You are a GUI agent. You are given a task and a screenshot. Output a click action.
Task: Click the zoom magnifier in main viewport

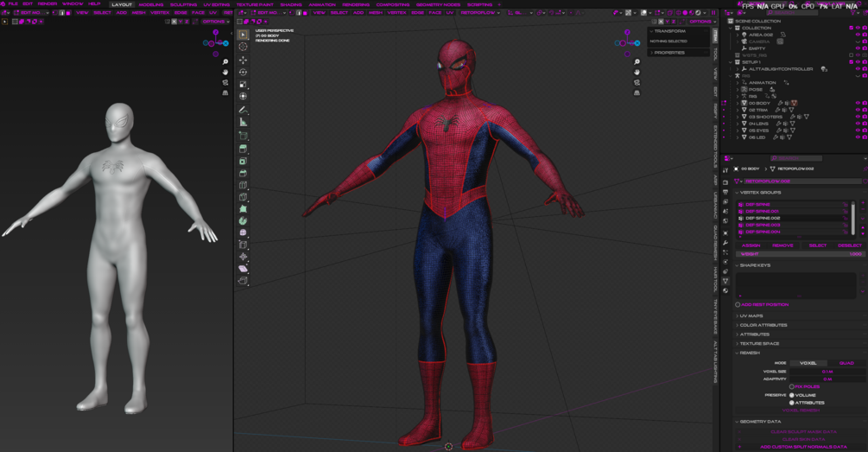[x=637, y=62]
